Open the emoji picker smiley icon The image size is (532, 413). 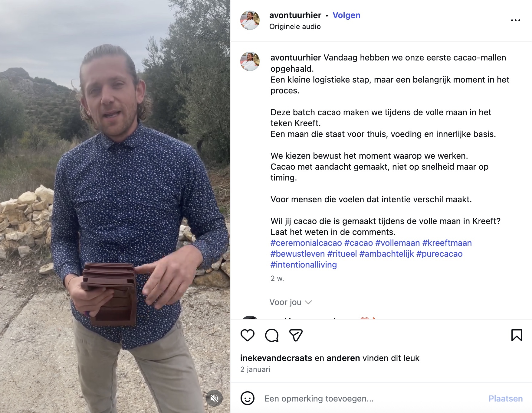(x=247, y=398)
